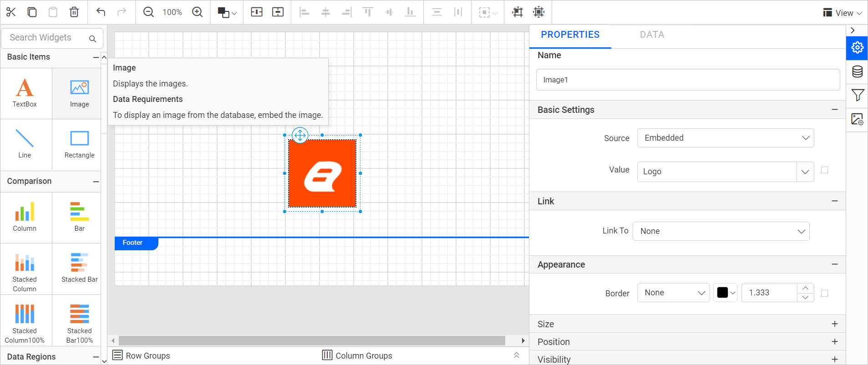Collapse the Basic Items section
The image size is (868, 365).
[96, 57]
